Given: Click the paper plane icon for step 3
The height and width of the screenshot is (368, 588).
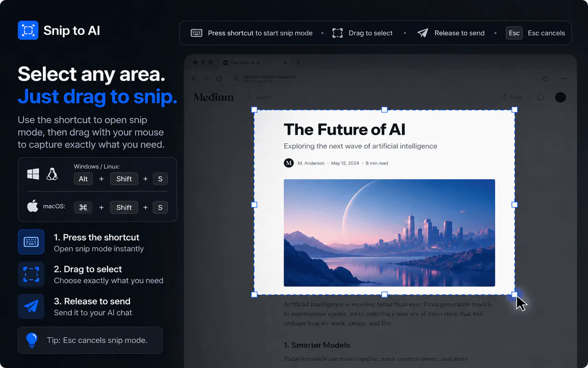Looking at the screenshot, I should 31,306.
